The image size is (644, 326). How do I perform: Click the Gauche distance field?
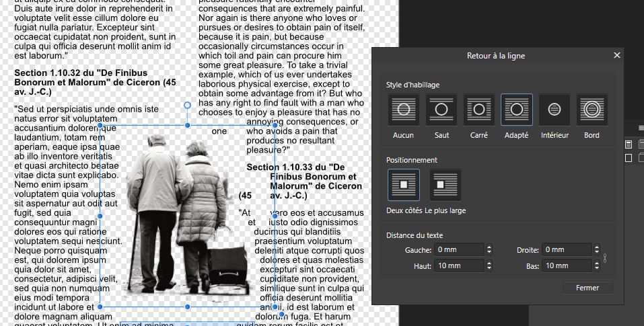[460, 249]
